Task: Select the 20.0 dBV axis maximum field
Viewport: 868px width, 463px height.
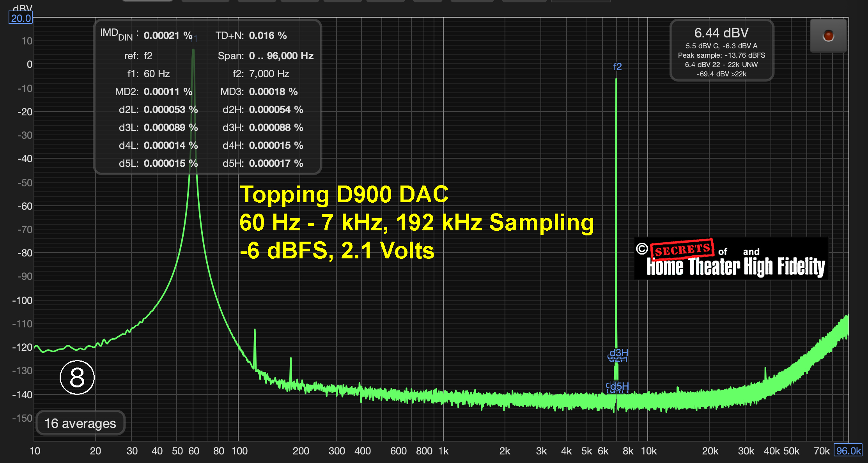Action: pos(21,18)
